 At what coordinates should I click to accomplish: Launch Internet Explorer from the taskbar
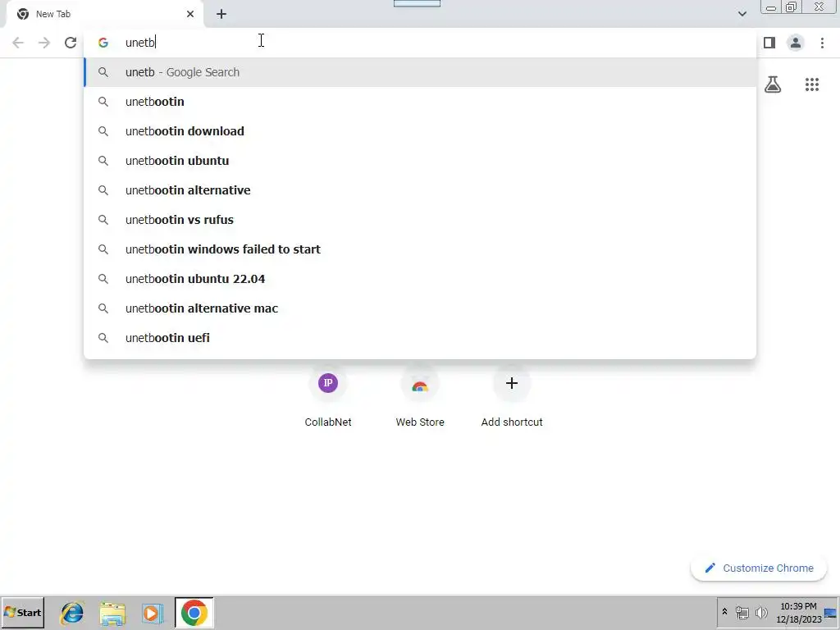point(72,613)
